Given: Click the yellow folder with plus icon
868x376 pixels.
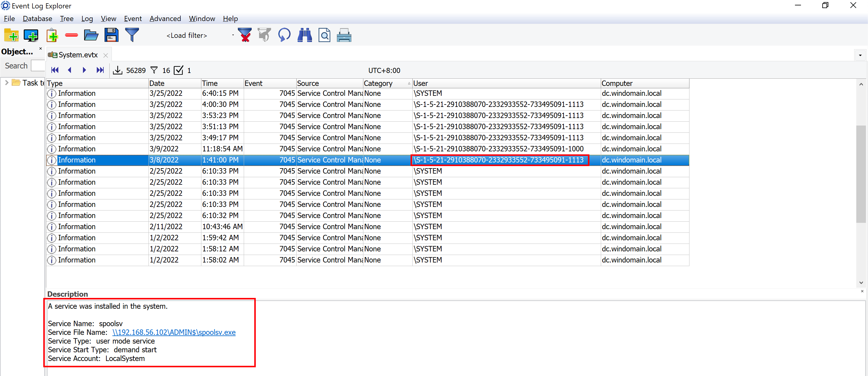Looking at the screenshot, I should (x=11, y=35).
